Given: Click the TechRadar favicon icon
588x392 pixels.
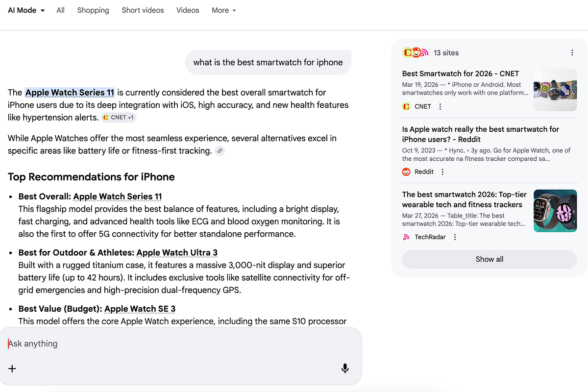Looking at the screenshot, I should click(406, 237).
